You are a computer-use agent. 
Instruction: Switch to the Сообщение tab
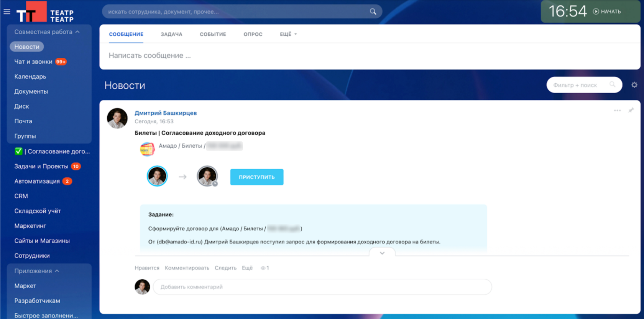pyautogui.click(x=126, y=34)
